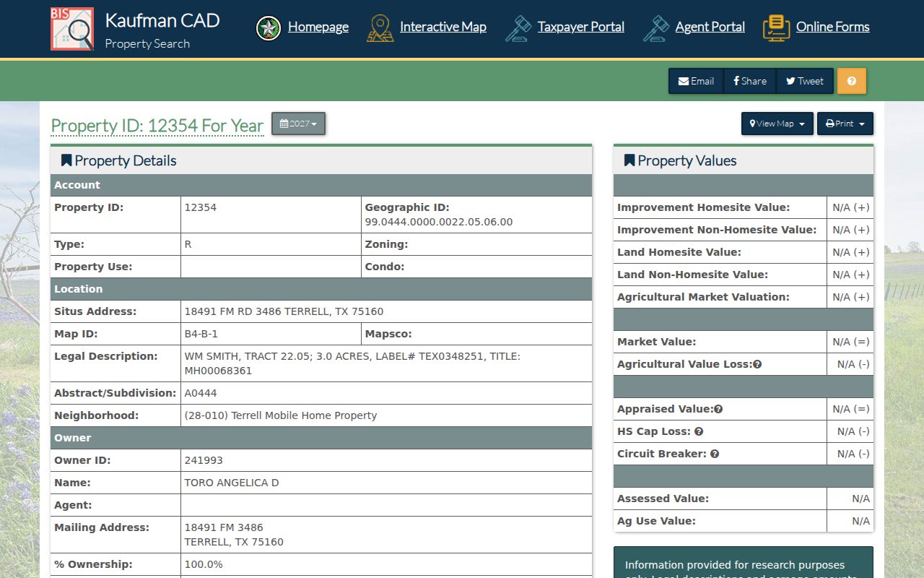The height and width of the screenshot is (578, 924).
Task: Expand the Print dropdown
Action: pos(845,124)
